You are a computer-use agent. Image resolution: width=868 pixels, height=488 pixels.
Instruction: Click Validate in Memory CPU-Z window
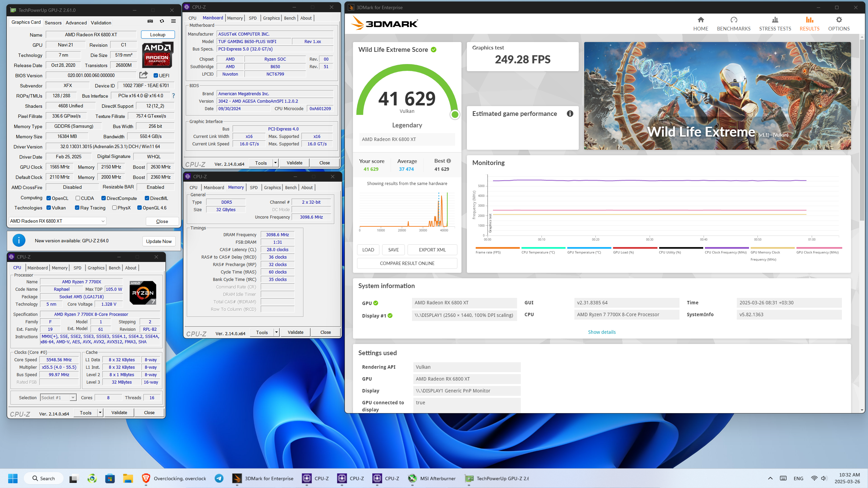point(295,332)
